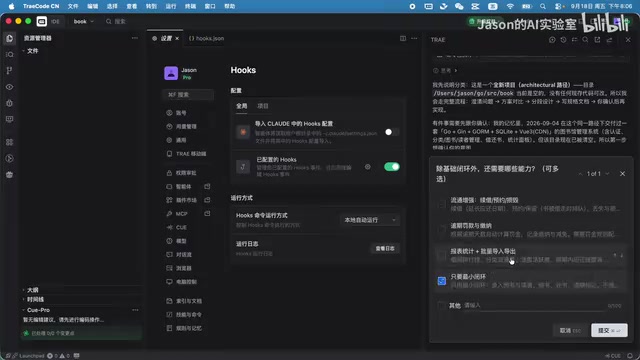Click the search icon in TRAE panel header
Image resolution: width=640 pixels, height=360 pixels.
tap(585, 40)
